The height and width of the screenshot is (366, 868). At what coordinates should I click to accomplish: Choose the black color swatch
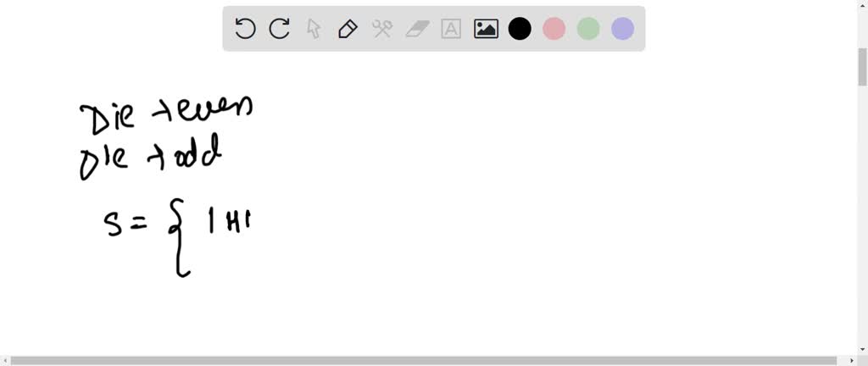[x=520, y=29]
